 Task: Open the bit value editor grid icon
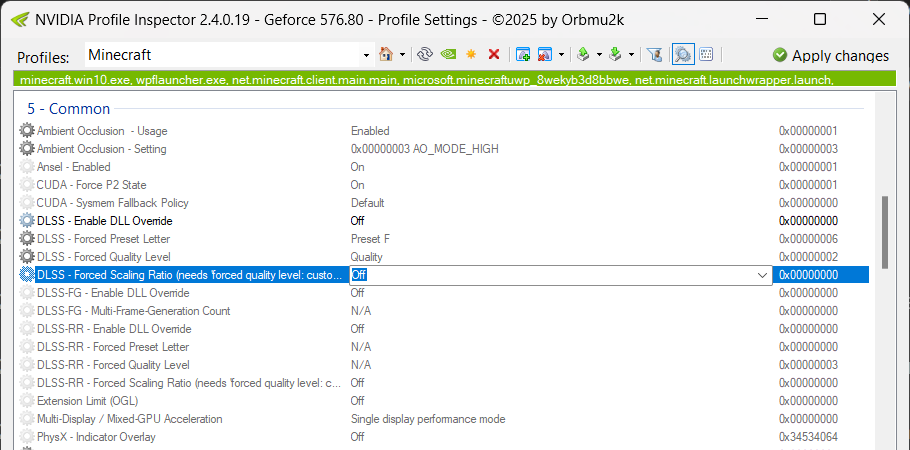tap(706, 55)
